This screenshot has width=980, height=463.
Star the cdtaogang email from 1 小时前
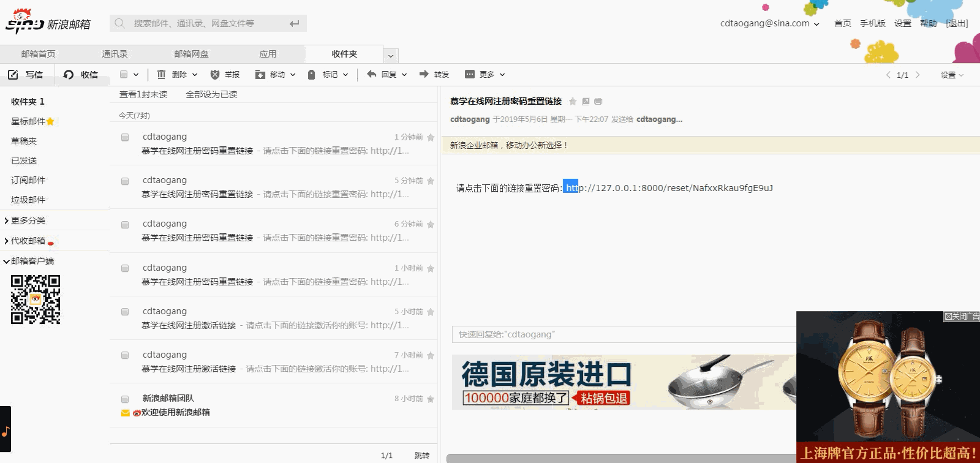[x=431, y=268]
